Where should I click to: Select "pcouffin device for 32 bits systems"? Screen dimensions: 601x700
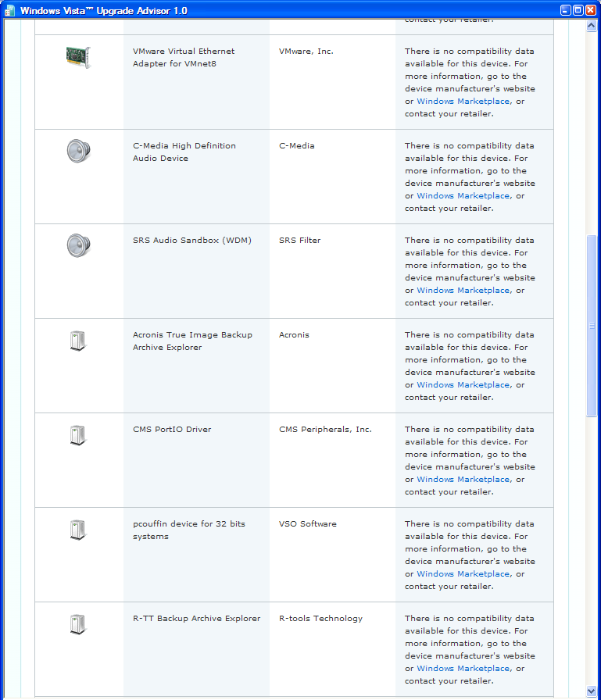189,530
